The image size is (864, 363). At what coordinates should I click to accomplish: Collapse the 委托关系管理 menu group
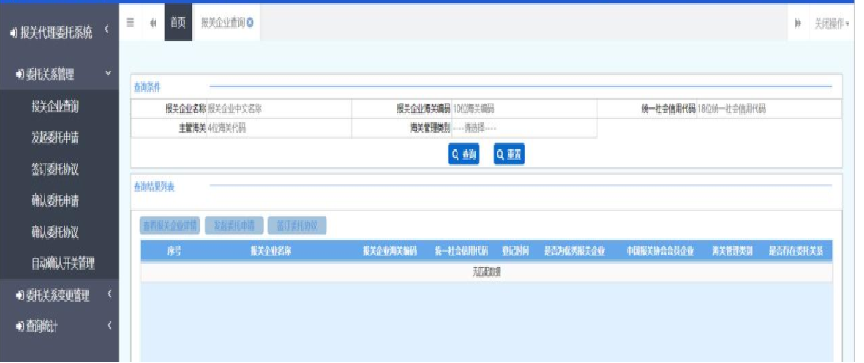pyautogui.click(x=60, y=75)
